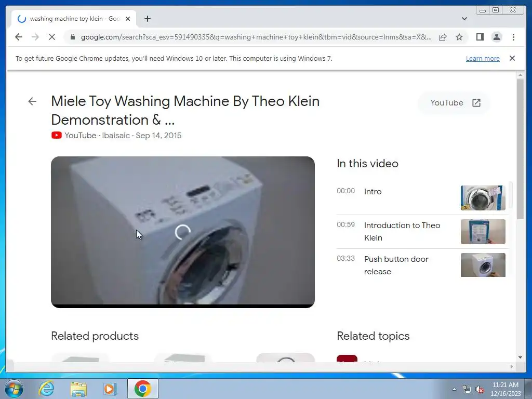Show hidden system tray icons arrow
532x399 pixels.
pyautogui.click(x=454, y=389)
